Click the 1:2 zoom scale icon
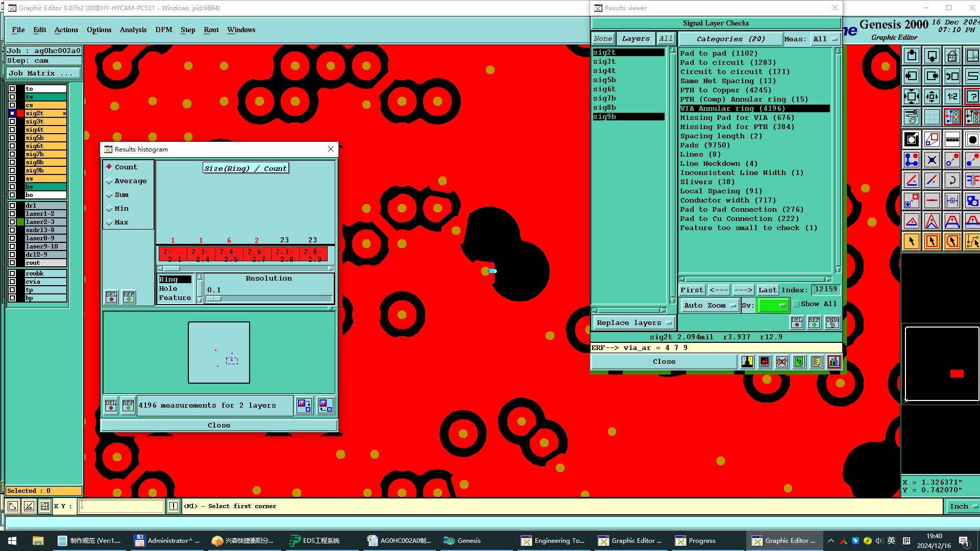 click(952, 96)
